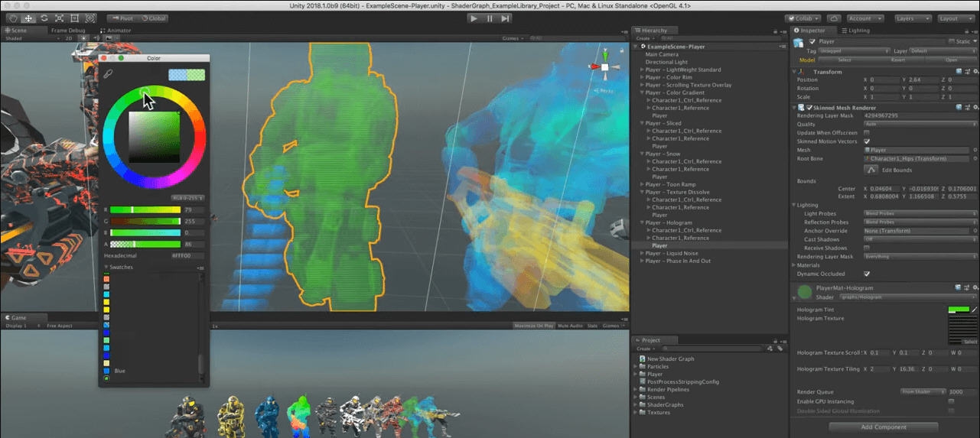Viewport: 980px width, 438px height.
Task: Toggle Skinned Motion Vectors checkbox
Action: click(867, 141)
